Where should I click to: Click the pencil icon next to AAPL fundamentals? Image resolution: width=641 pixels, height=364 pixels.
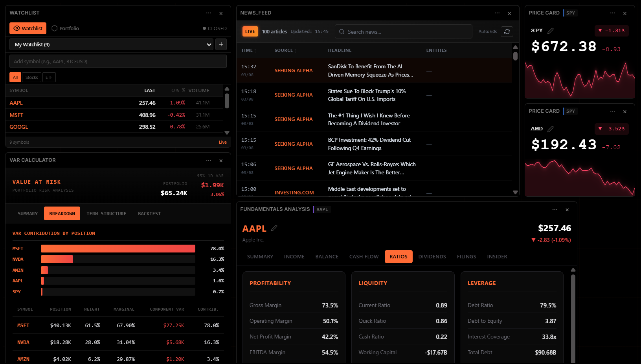pos(274,228)
